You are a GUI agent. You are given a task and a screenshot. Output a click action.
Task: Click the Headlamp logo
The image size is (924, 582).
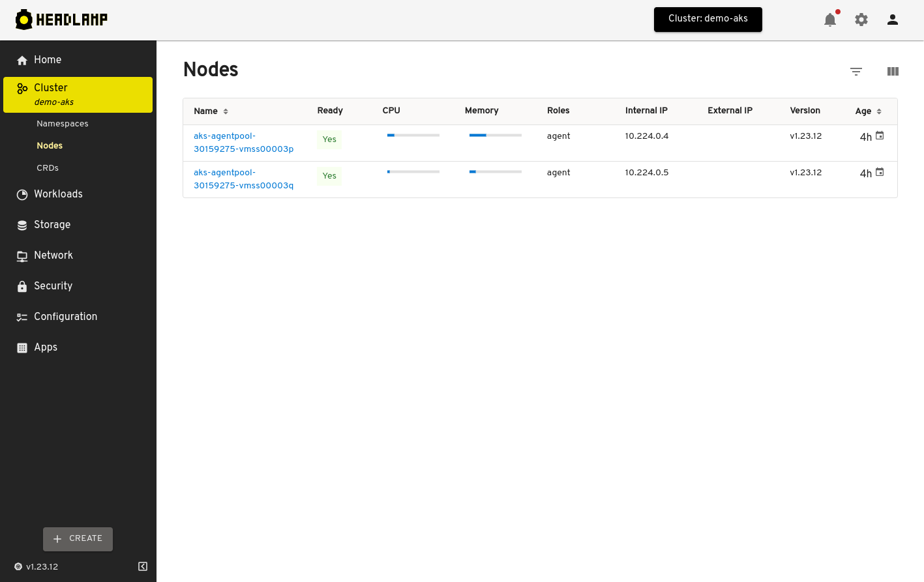tap(61, 20)
